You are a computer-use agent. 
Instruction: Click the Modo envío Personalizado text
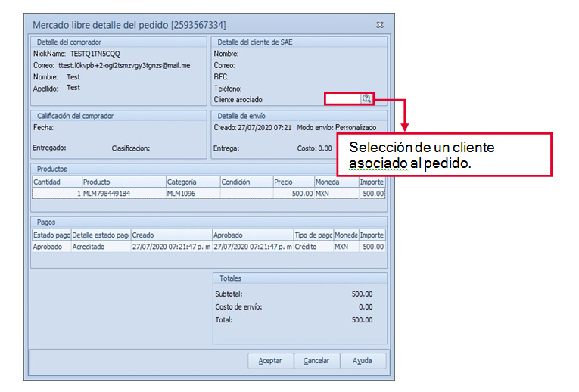(337, 128)
